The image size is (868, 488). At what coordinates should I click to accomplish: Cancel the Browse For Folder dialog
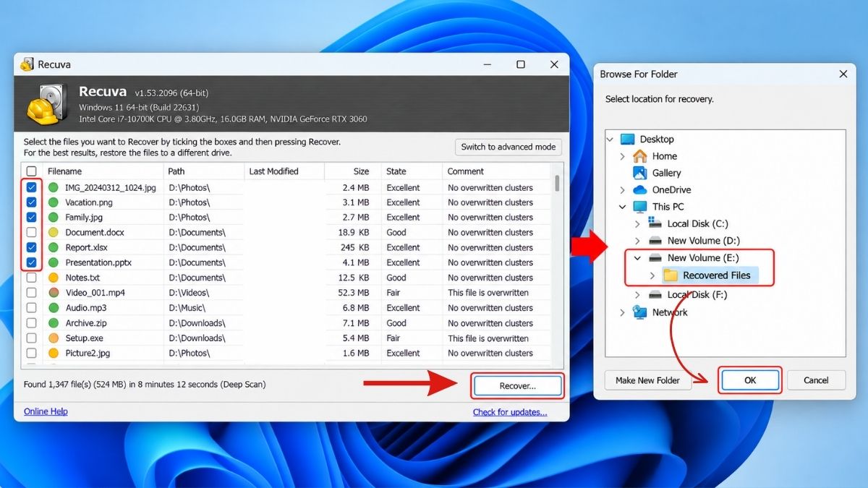coord(816,380)
